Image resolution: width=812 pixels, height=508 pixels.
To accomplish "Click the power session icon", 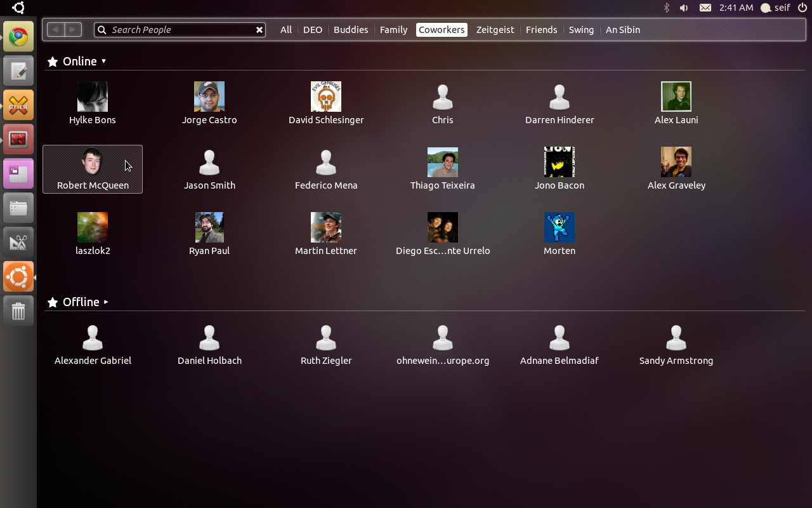I will tap(802, 8).
